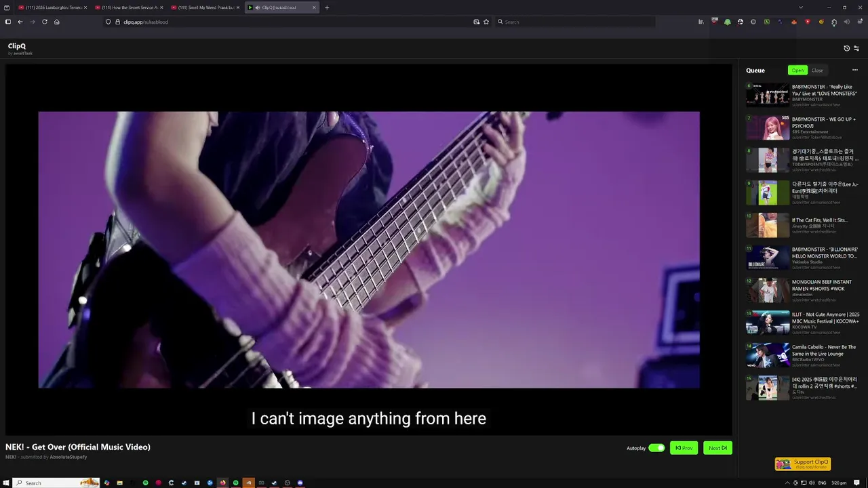Go to browser home page

tap(57, 22)
